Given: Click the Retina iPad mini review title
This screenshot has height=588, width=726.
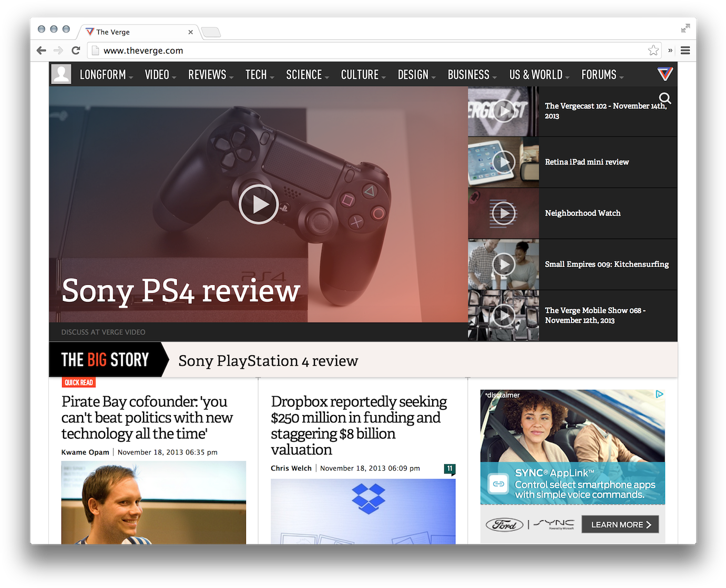Looking at the screenshot, I should click(587, 162).
